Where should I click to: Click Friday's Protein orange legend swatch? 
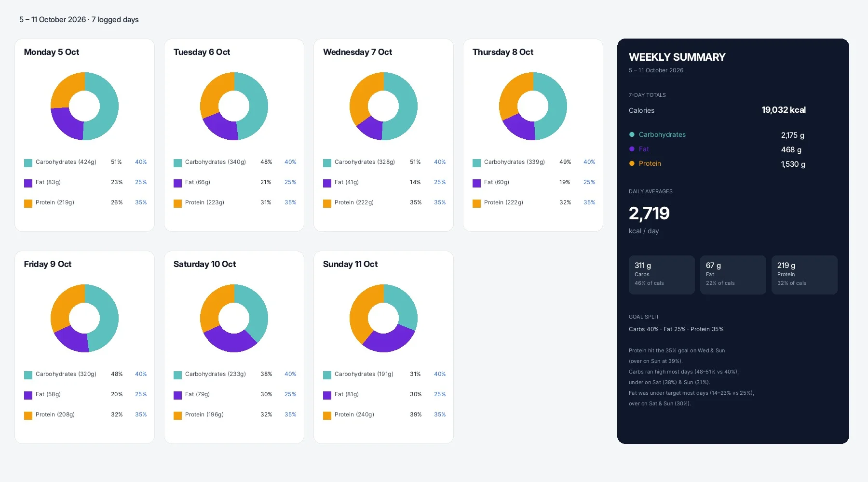(x=28, y=415)
